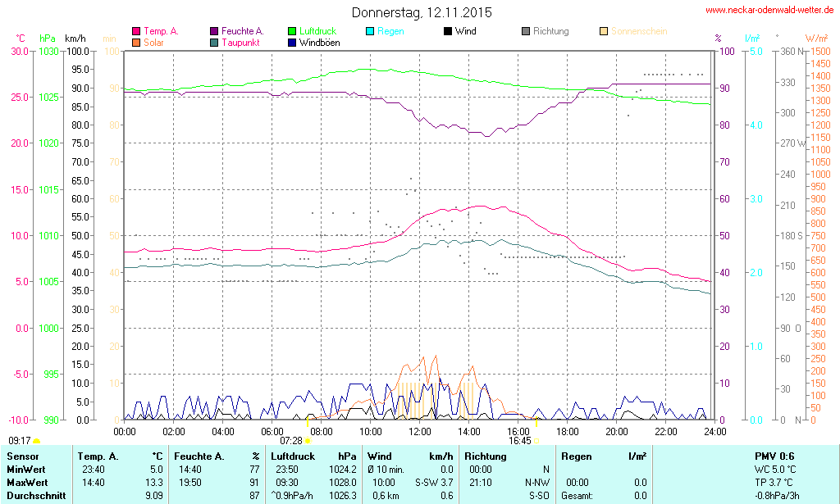Click the yellow sun icon beside 07:28
The height and width of the screenshot is (504, 840).
click(308, 441)
